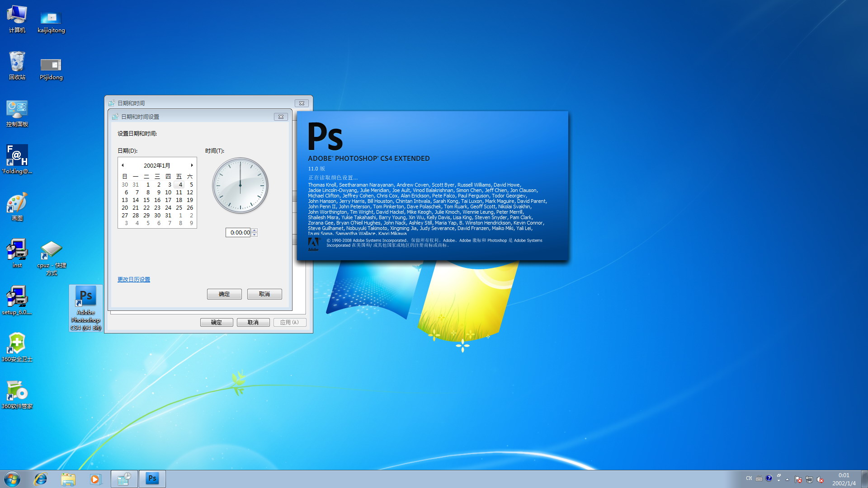The image size is (868, 488).
Task: Click the 2002年1月 calendar header
Action: 157,166
